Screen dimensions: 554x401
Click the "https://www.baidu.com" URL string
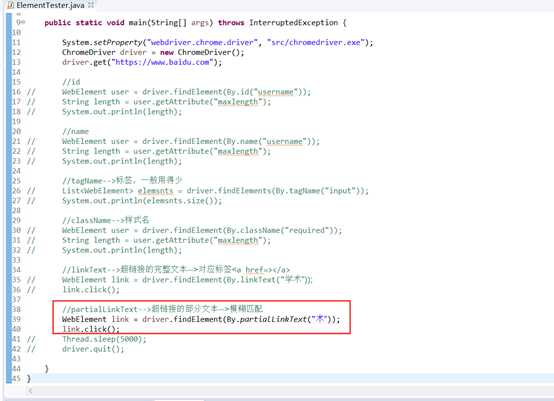click(x=163, y=62)
